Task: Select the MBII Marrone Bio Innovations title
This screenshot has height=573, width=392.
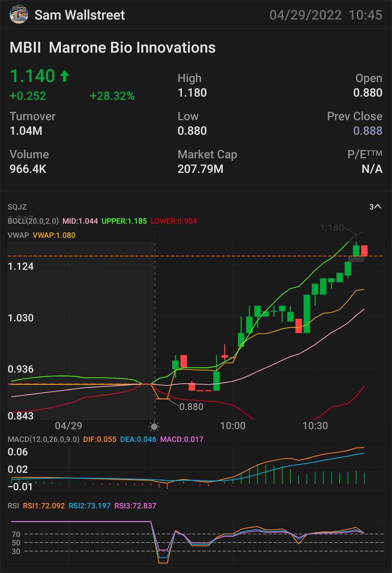Action: tap(113, 48)
